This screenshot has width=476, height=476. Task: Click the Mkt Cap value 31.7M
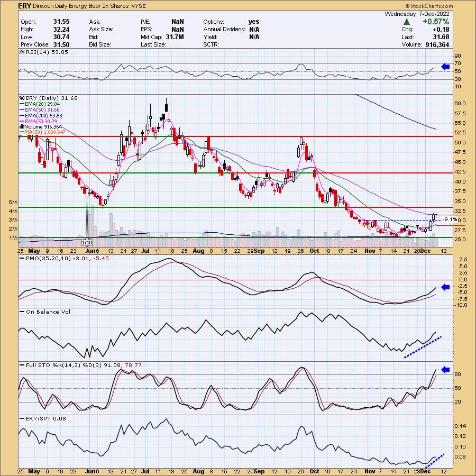click(x=175, y=37)
